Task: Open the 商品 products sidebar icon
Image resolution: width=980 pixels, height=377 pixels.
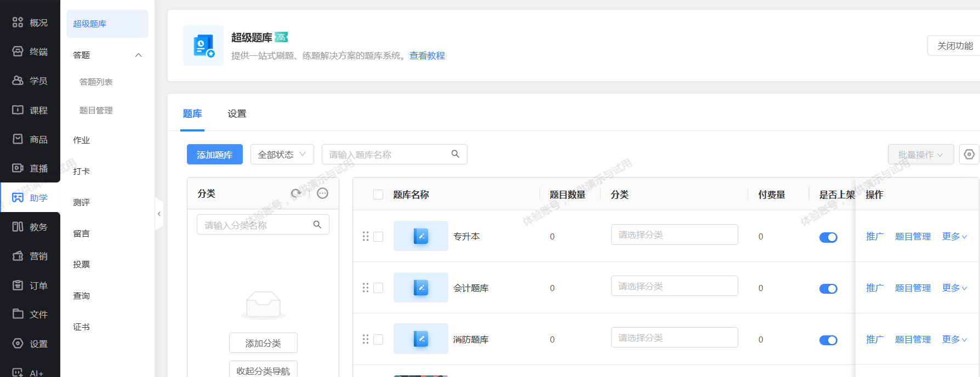Action: pyautogui.click(x=18, y=139)
